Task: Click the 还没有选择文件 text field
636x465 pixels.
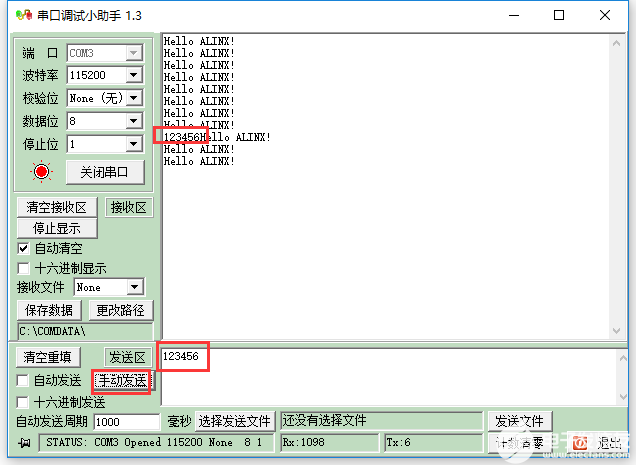Action: (382, 421)
